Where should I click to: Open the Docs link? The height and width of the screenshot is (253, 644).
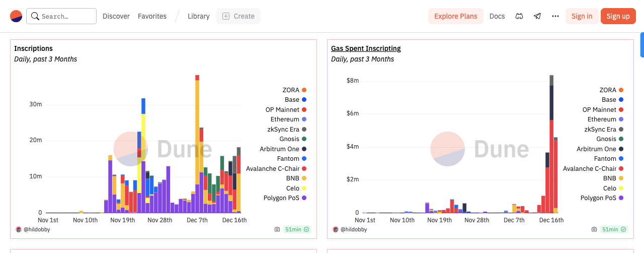[x=497, y=16]
